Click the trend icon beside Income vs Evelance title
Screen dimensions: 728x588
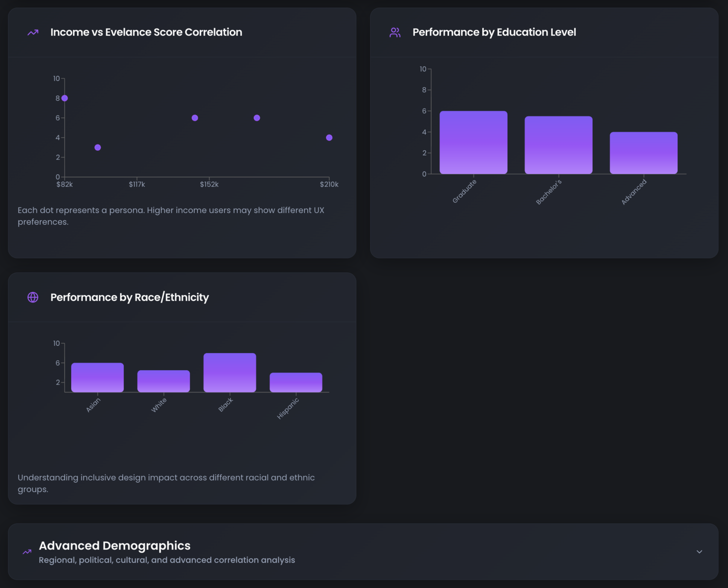tap(33, 33)
